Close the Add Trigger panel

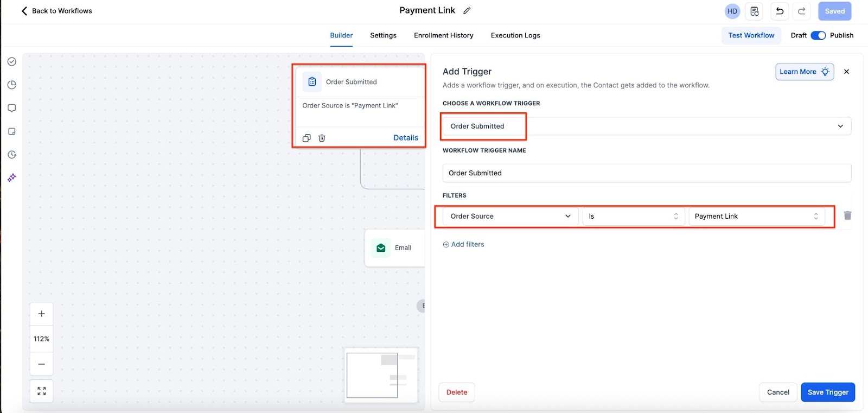pos(846,72)
